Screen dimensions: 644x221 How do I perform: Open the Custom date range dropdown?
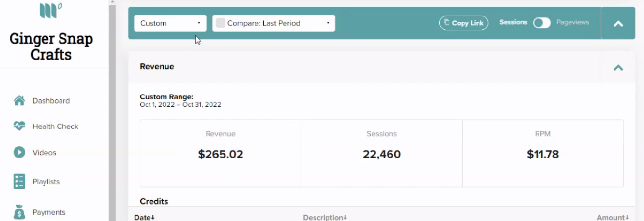[170, 23]
